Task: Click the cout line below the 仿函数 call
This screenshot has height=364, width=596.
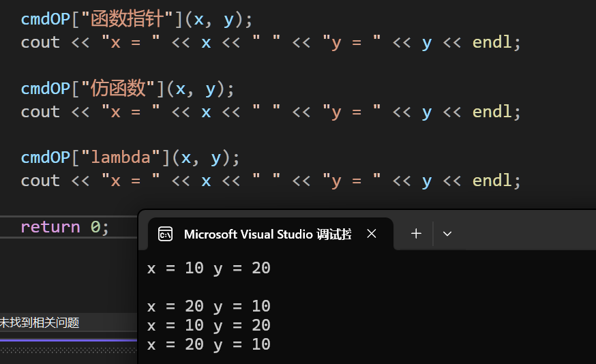Action: [271, 112]
